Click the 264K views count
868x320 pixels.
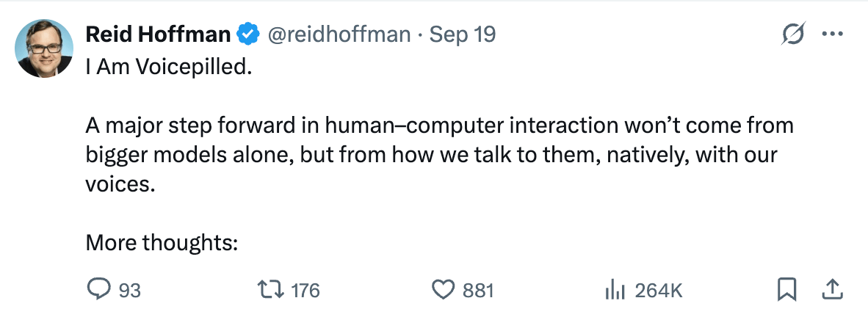point(659,291)
